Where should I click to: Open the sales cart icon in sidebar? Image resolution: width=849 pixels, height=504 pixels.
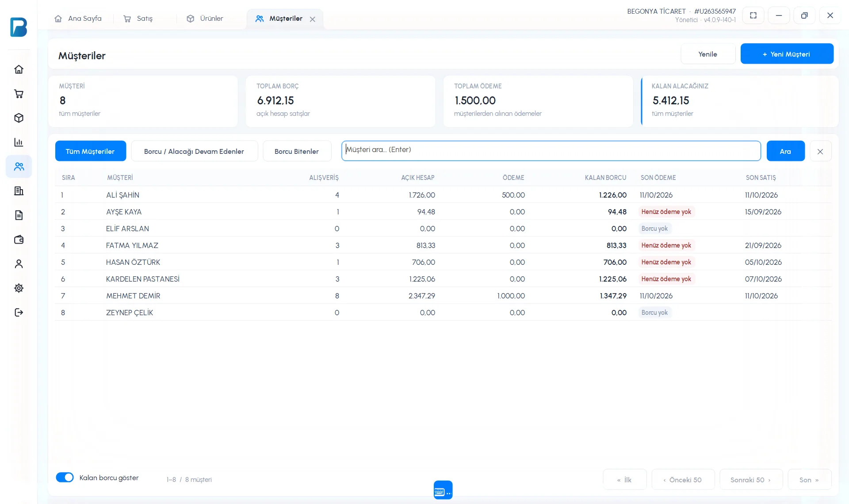[19, 94]
